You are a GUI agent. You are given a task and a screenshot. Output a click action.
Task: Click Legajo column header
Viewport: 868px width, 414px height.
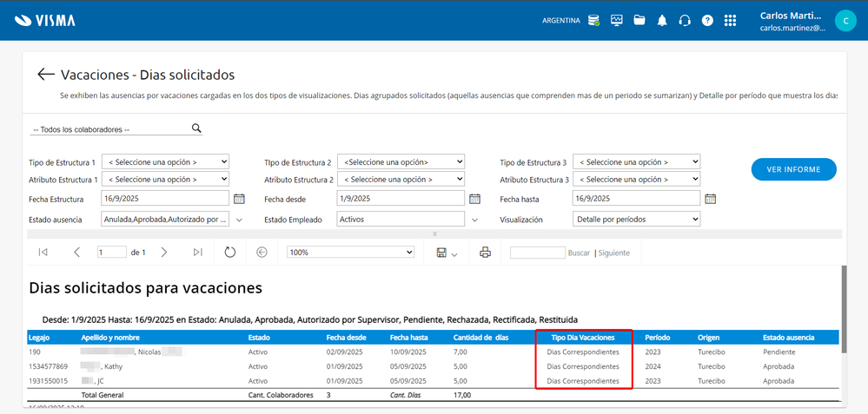pyautogui.click(x=38, y=337)
